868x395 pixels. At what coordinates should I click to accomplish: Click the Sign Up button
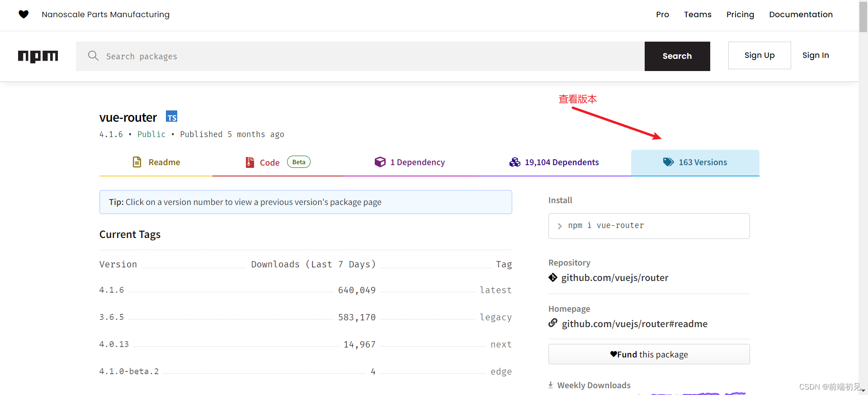point(759,55)
